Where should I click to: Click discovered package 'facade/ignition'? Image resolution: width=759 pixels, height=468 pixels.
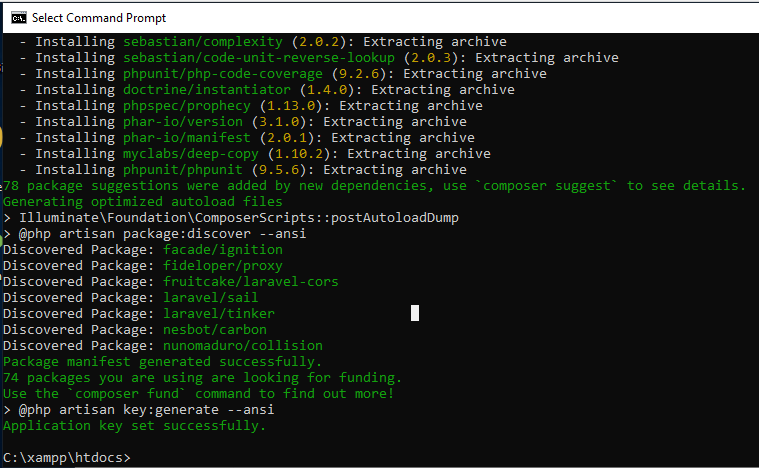(x=223, y=249)
